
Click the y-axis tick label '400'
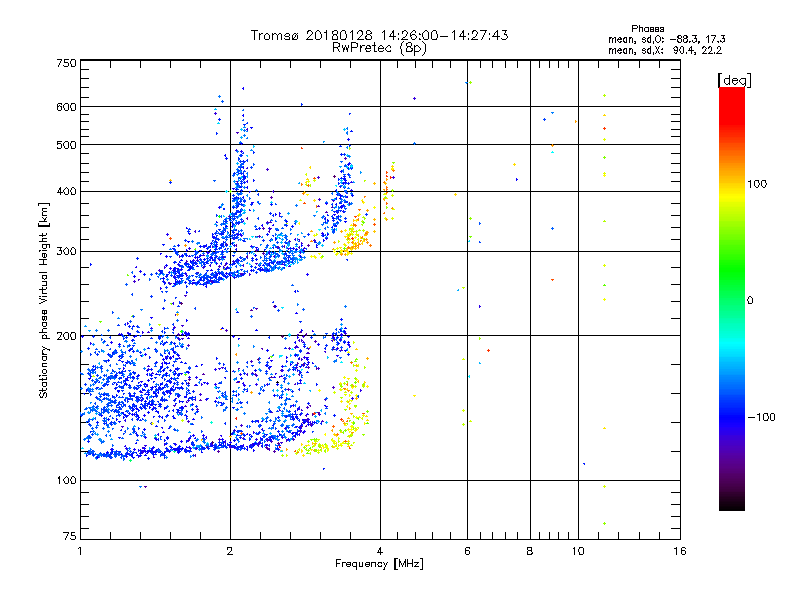pyautogui.click(x=66, y=191)
